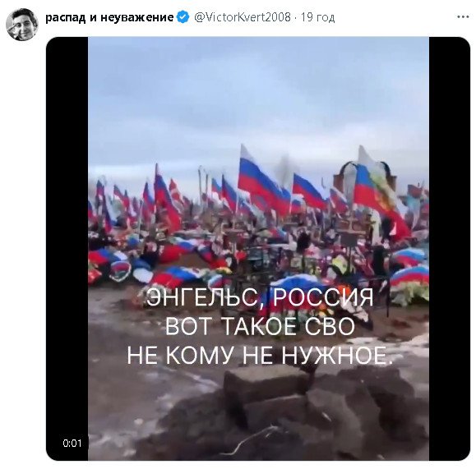This screenshot has height=469, width=476.
Task: Click the "ЭНГЕЛЬС, РОССИЯ" caption in the video
Action: pyautogui.click(x=260, y=297)
